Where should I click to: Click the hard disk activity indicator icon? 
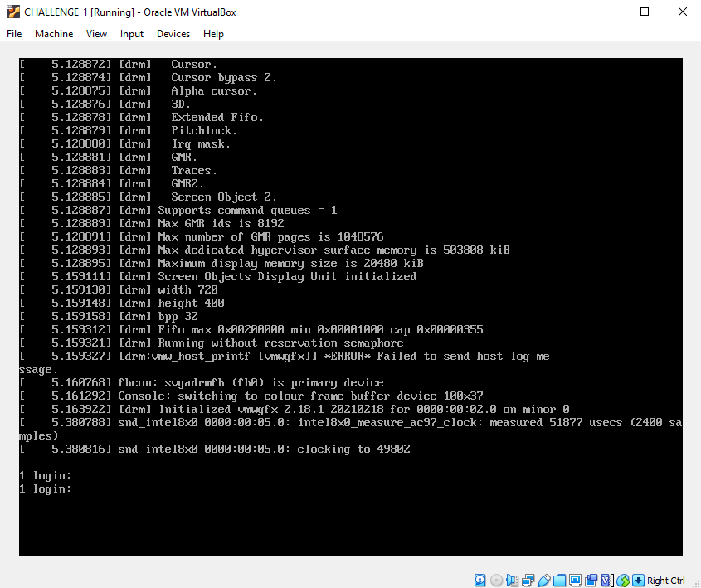tap(480, 581)
